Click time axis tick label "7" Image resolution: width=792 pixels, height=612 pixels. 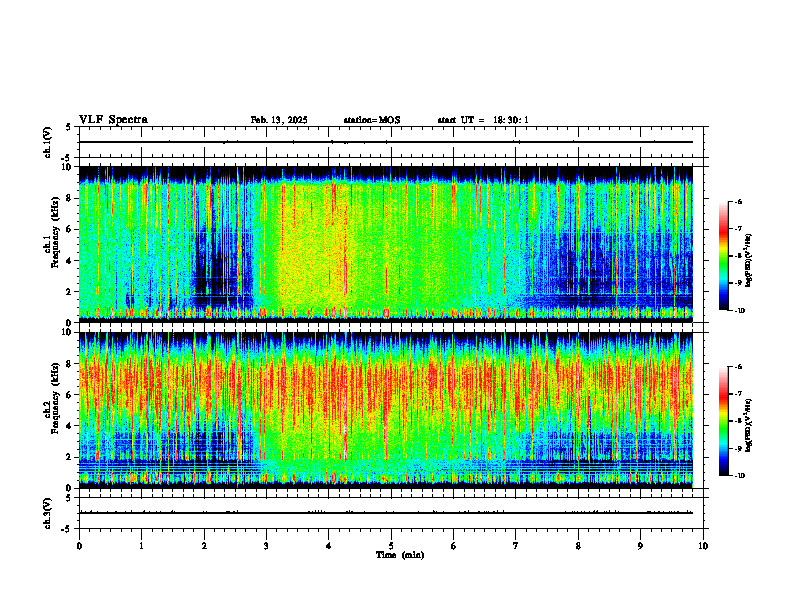[516, 546]
